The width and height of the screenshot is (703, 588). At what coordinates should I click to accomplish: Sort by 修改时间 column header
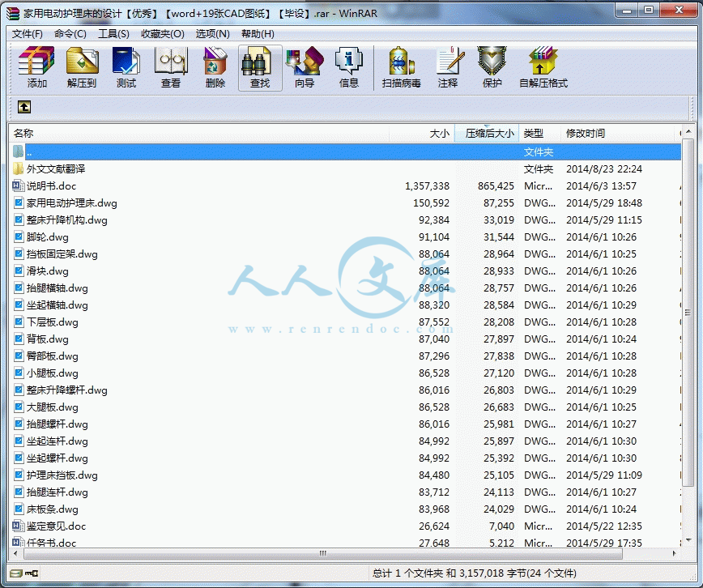617,133
